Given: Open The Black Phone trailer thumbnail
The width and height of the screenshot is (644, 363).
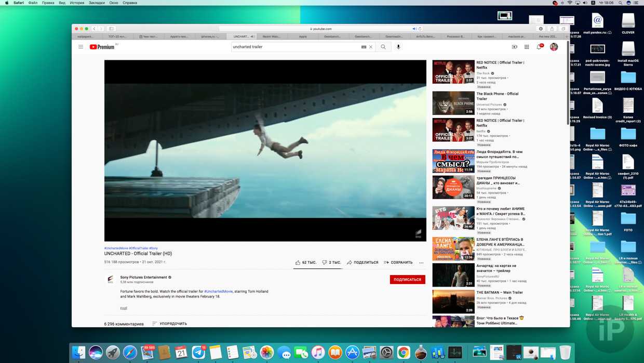Looking at the screenshot, I should (453, 103).
